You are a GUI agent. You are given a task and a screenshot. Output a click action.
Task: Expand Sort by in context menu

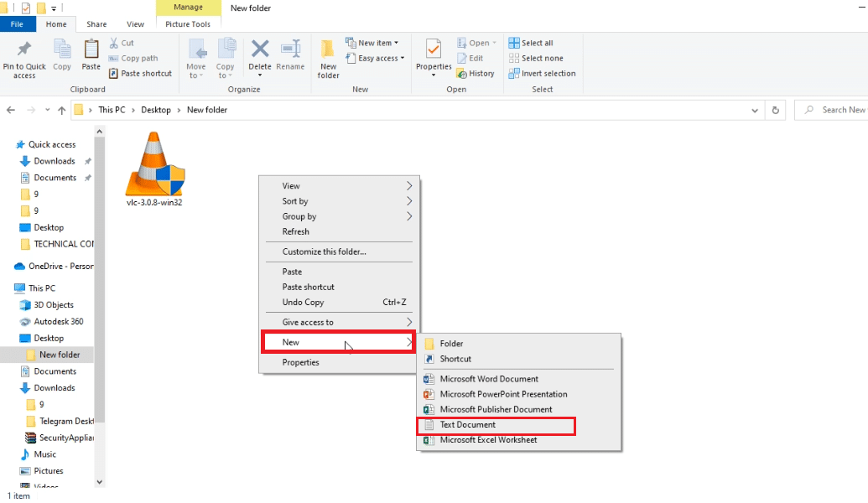click(x=339, y=201)
